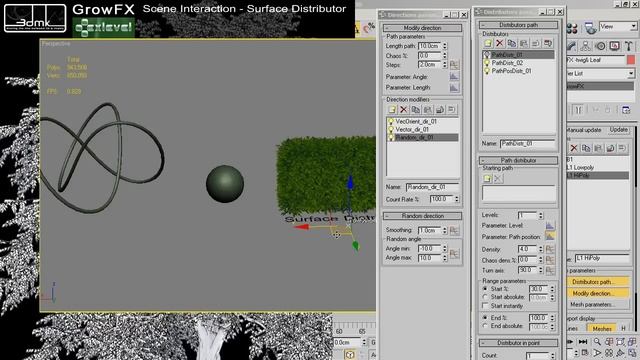Open Modify direction dialog button
This screenshot has height=360, width=640.
598,293
